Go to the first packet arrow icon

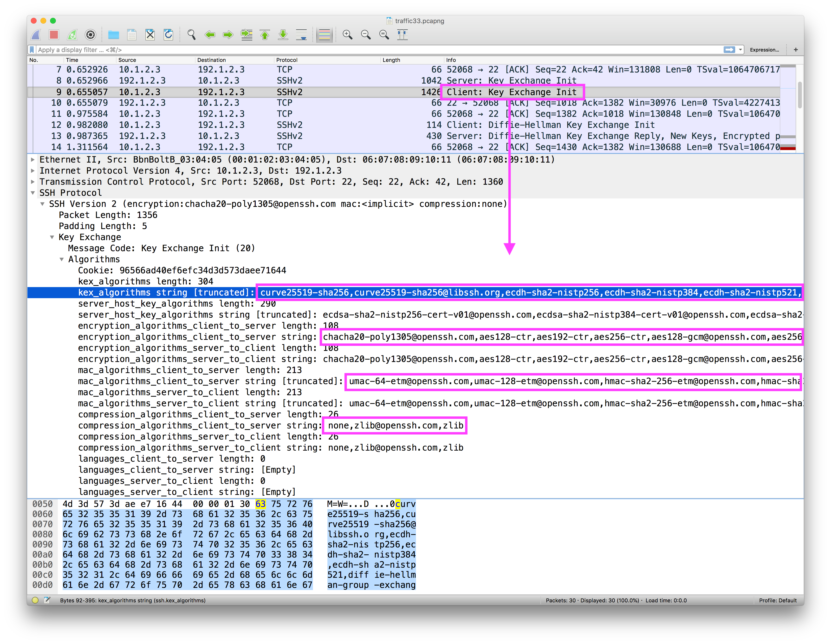pyautogui.click(x=265, y=35)
